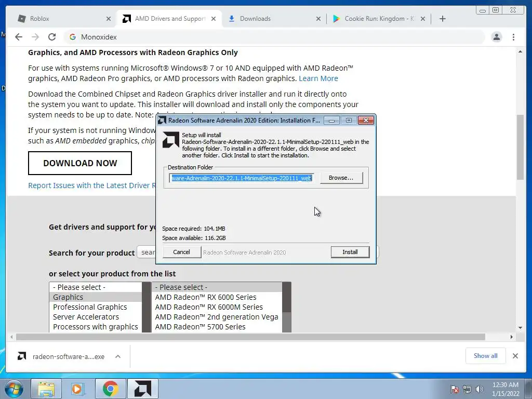Viewport: 532px width, 399px height.
Task: Cancel the Radeon Software installation
Action: tap(181, 252)
